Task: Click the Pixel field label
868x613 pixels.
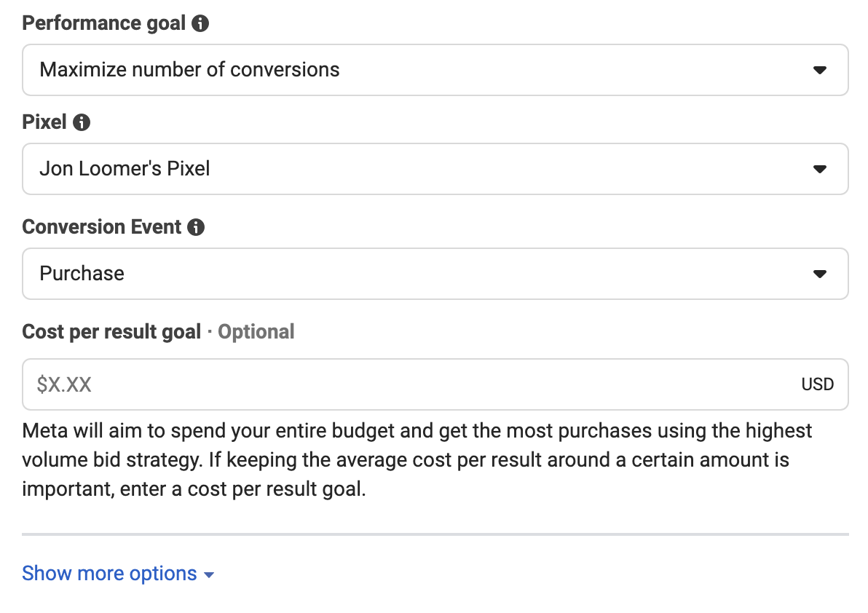Action: [44, 122]
